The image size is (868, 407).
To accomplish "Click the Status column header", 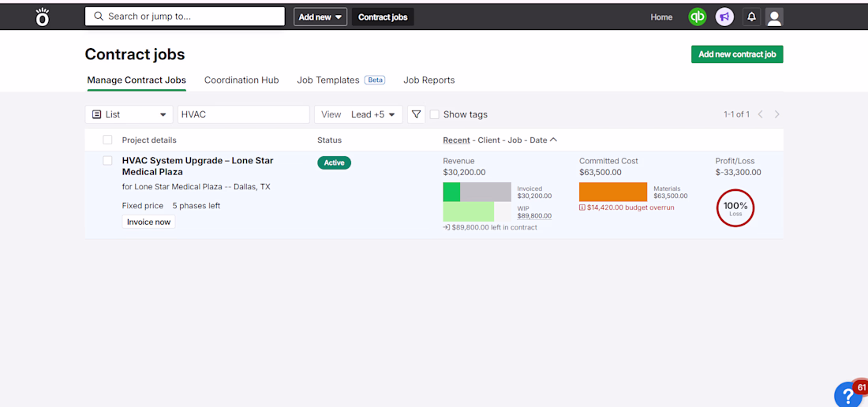I will [x=329, y=140].
